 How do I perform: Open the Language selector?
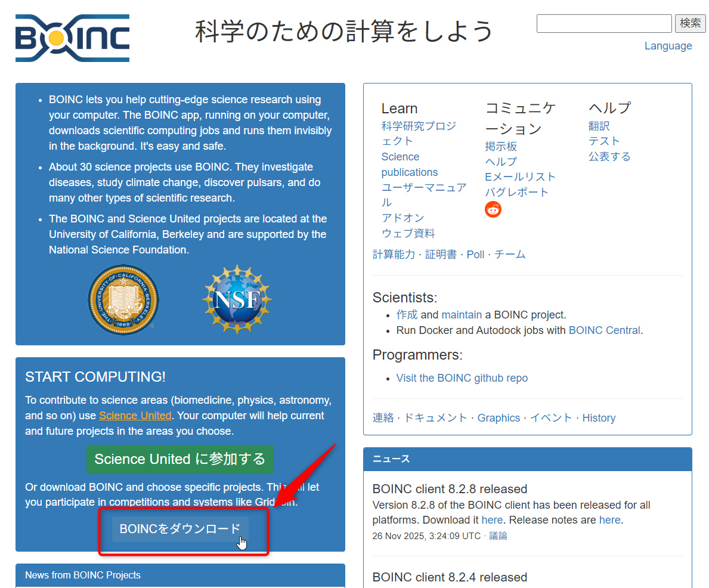click(x=668, y=45)
